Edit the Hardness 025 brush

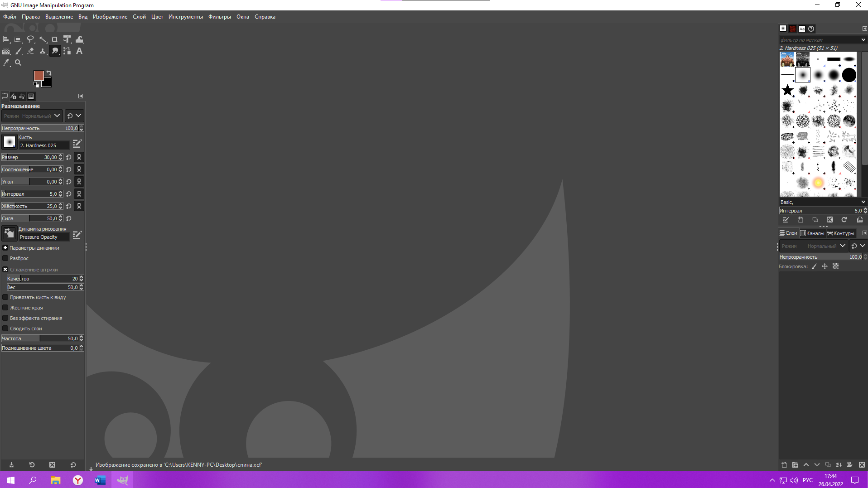click(77, 144)
